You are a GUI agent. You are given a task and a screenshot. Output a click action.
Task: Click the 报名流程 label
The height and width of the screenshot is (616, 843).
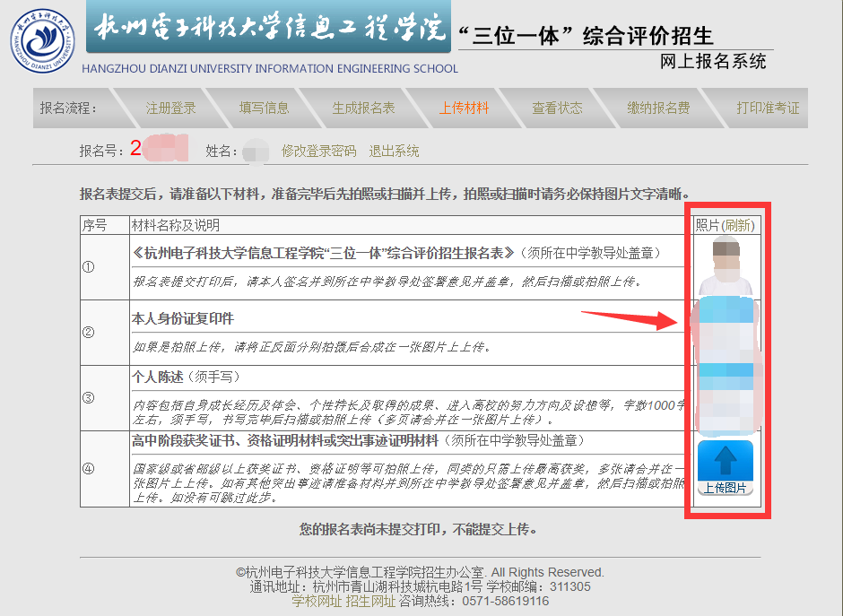[x=68, y=108]
